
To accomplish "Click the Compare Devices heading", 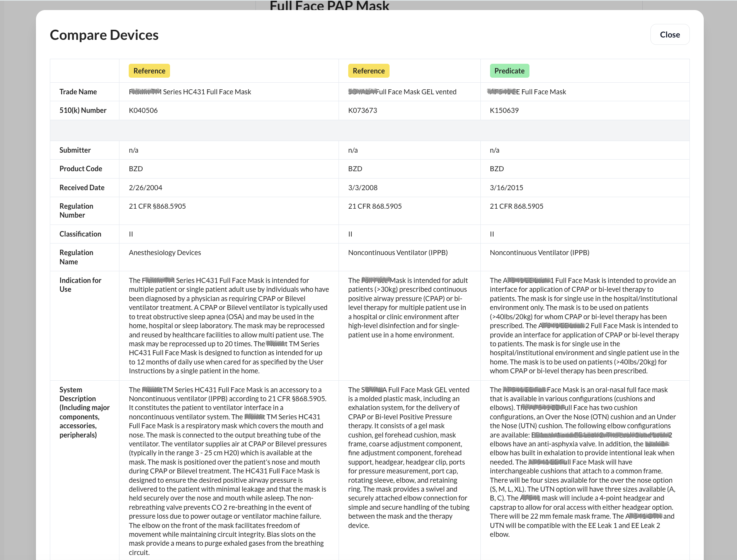I will [104, 35].
